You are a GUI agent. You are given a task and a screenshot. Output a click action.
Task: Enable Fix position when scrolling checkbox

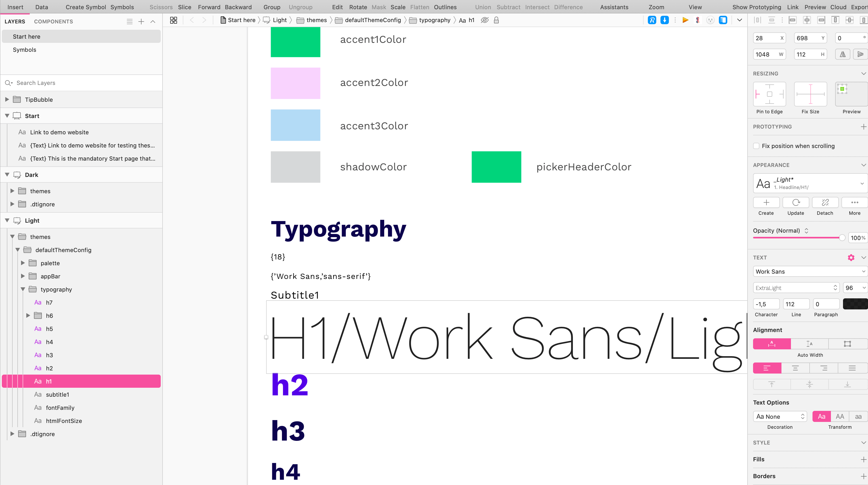(756, 146)
